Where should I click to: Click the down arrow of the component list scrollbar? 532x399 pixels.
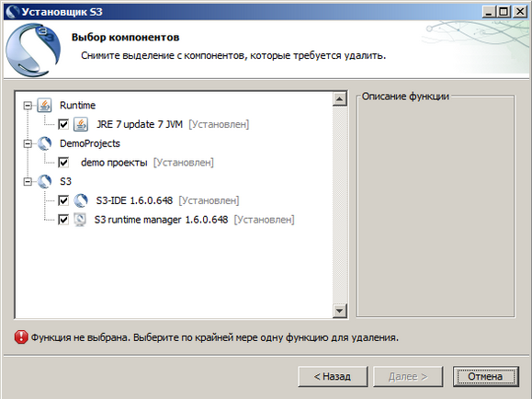(340, 311)
